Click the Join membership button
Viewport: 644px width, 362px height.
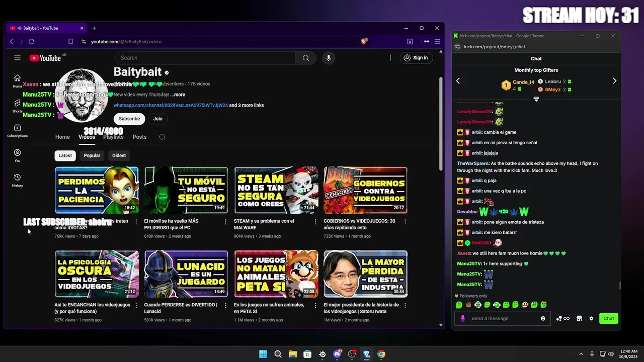(x=158, y=119)
